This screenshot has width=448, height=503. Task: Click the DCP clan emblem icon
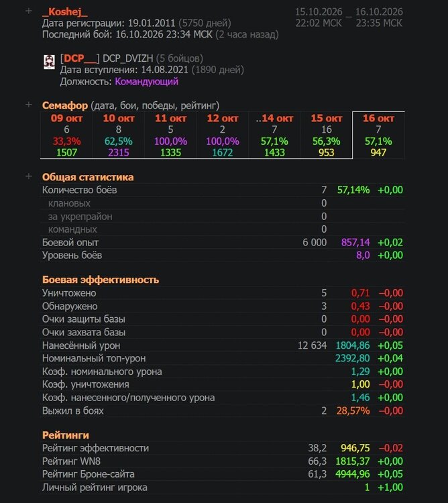(x=50, y=62)
